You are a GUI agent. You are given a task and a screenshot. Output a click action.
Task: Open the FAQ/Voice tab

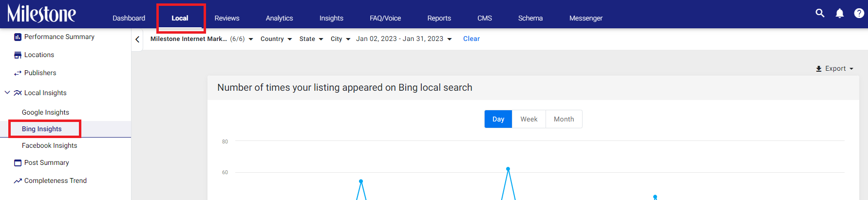(385, 18)
